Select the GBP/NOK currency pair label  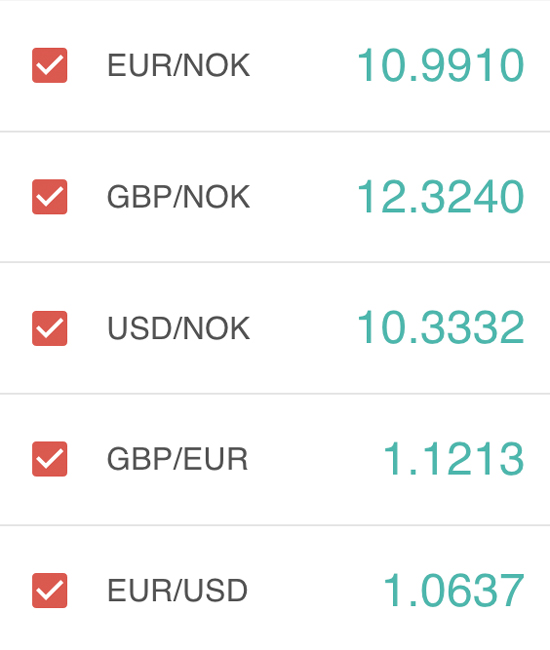click(x=179, y=197)
